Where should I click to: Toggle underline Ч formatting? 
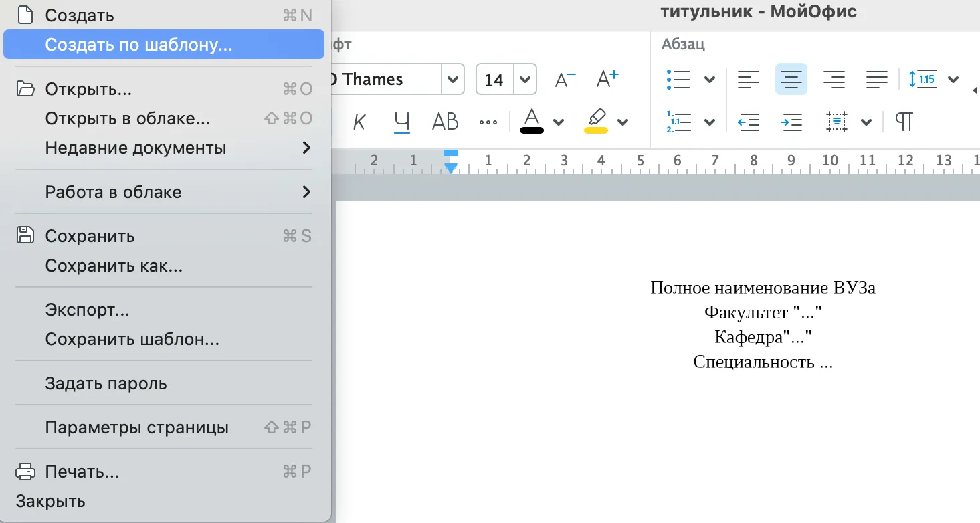pyautogui.click(x=402, y=122)
